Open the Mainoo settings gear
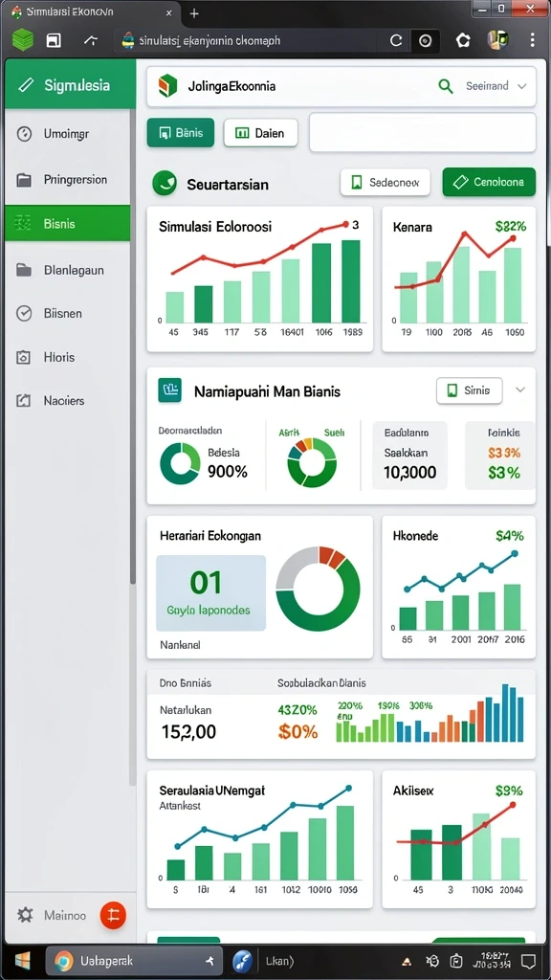Screen dimensions: 551x980 (x=25, y=915)
